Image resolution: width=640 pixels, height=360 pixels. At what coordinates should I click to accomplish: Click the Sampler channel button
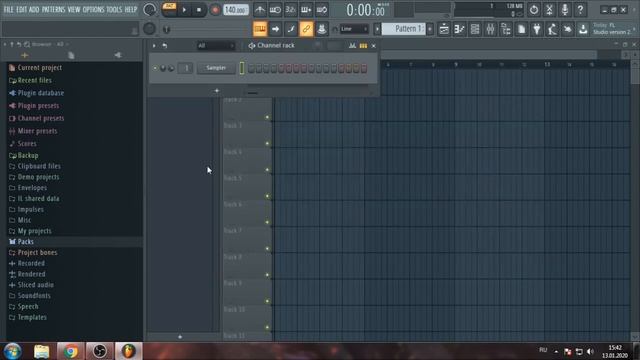coord(216,68)
